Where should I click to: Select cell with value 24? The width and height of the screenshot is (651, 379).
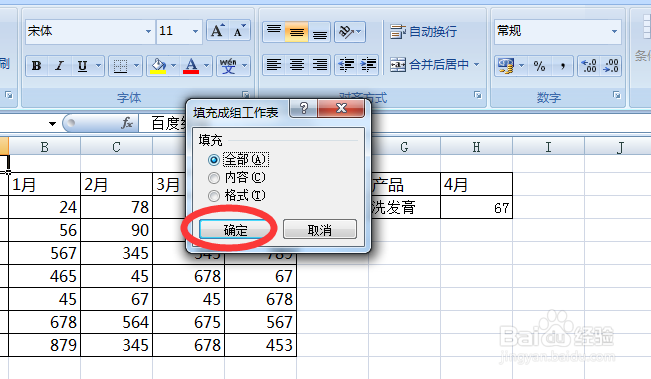[44, 207]
